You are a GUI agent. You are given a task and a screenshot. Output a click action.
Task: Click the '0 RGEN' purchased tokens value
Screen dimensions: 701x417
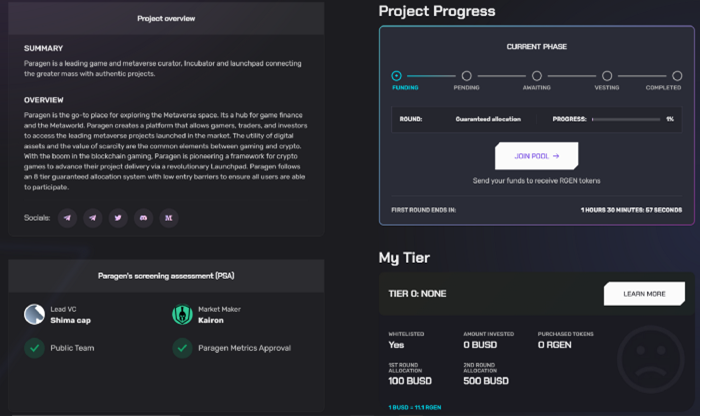click(x=554, y=345)
